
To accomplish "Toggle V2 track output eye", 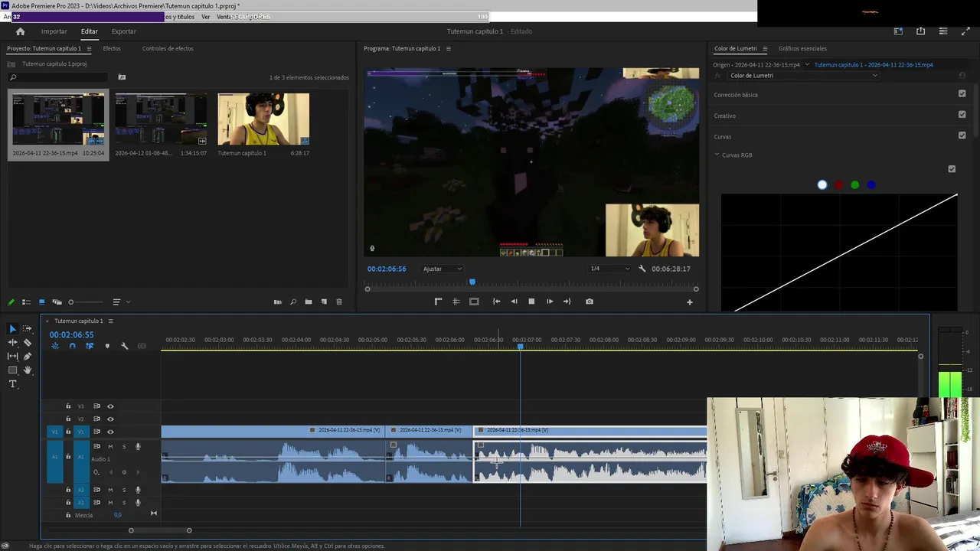I will [110, 419].
